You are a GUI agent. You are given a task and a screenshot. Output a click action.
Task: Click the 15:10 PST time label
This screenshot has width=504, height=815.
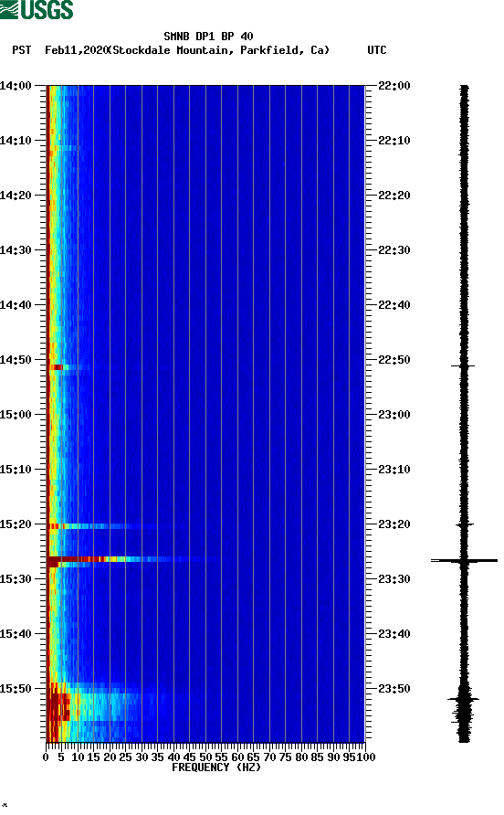coord(16,470)
